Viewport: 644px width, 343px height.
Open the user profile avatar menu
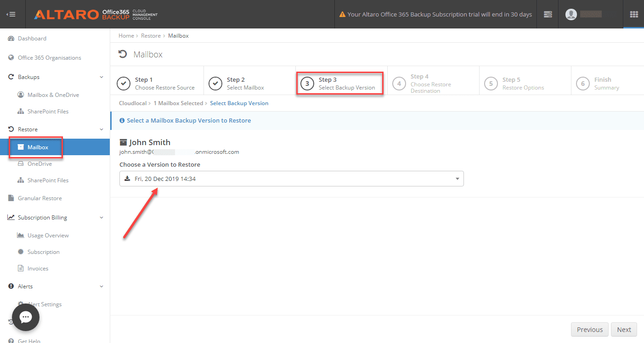tap(571, 14)
